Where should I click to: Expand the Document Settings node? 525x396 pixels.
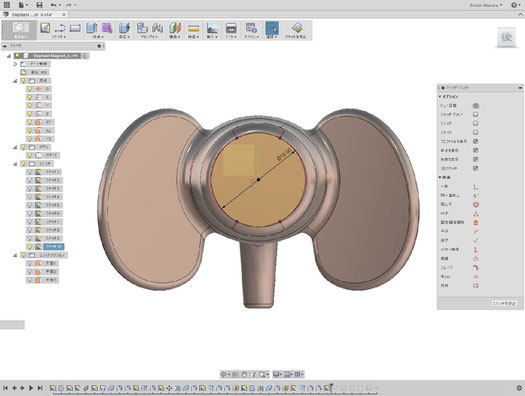click(x=15, y=64)
